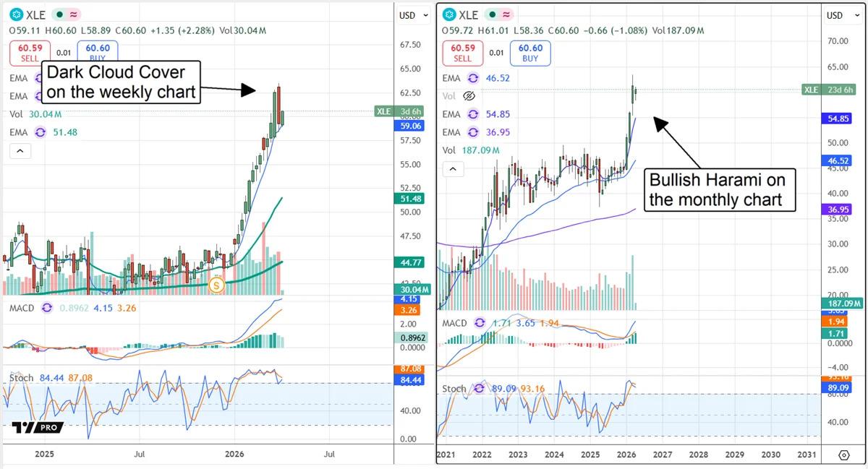Click the EMA 46.52 refresh icon, right chart
Image resolution: width=868 pixels, height=469 pixels.
pyautogui.click(x=473, y=78)
